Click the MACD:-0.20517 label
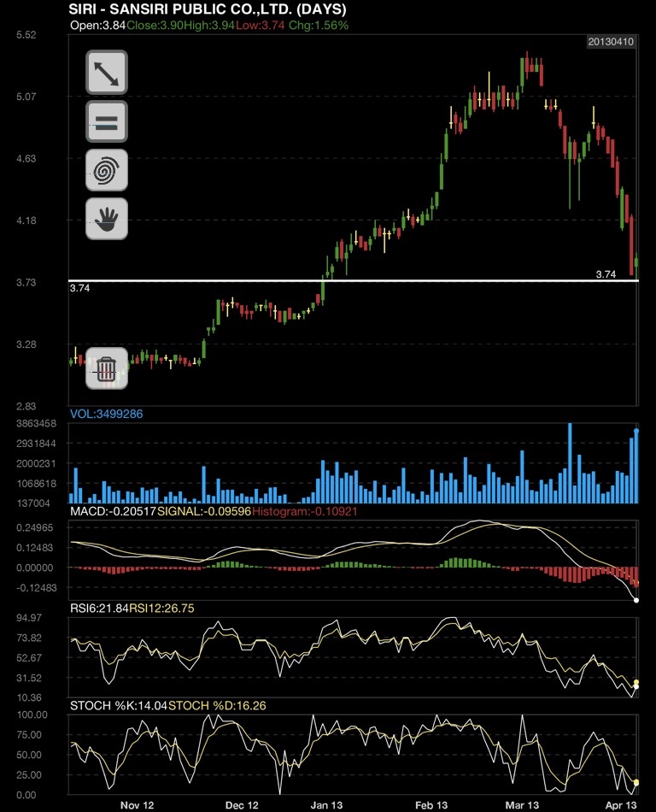This screenshot has width=656, height=812. click(114, 511)
